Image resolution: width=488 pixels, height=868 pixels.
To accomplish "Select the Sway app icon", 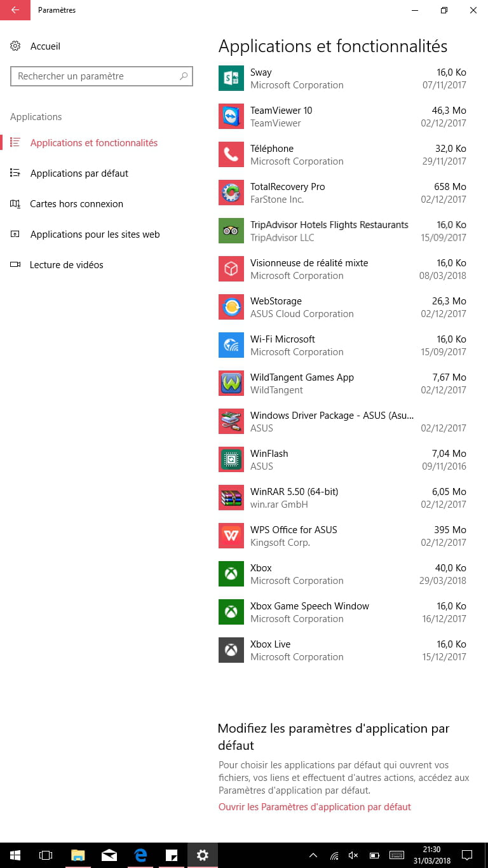I will click(231, 78).
